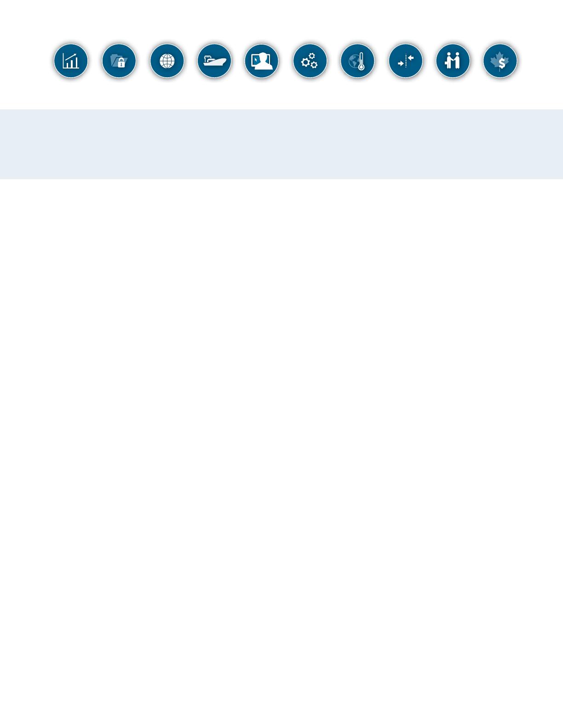The width and height of the screenshot is (563, 728).
Task: Pick the cogwheels settings circle
Action: (310, 61)
